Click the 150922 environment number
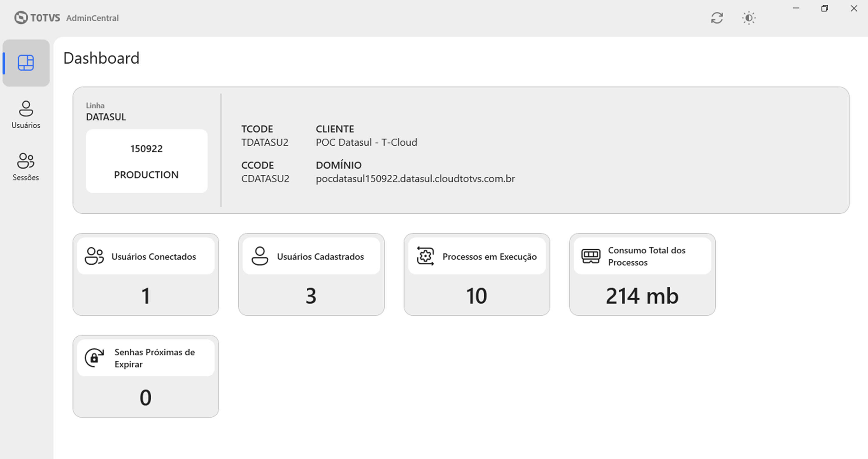Viewport: 868px width, 459px height. coord(147,149)
